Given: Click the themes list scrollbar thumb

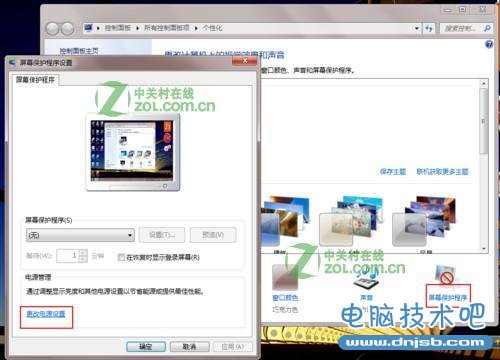Looking at the screenshot, I should point(484,121).
